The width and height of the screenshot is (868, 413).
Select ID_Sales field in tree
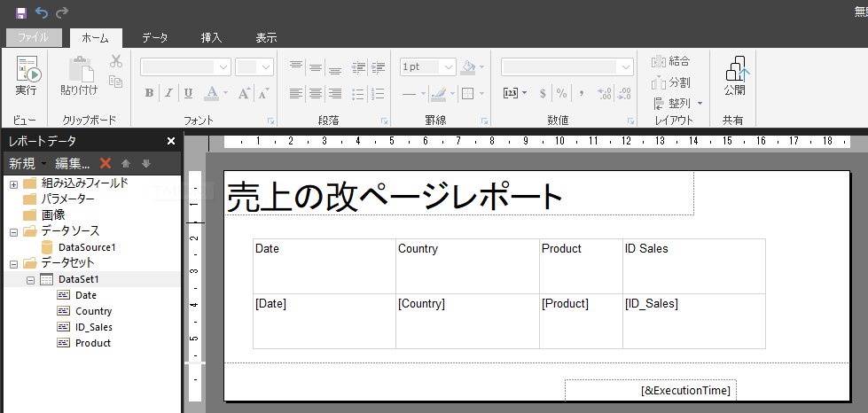pyautogui.click(x=94, y=327)
